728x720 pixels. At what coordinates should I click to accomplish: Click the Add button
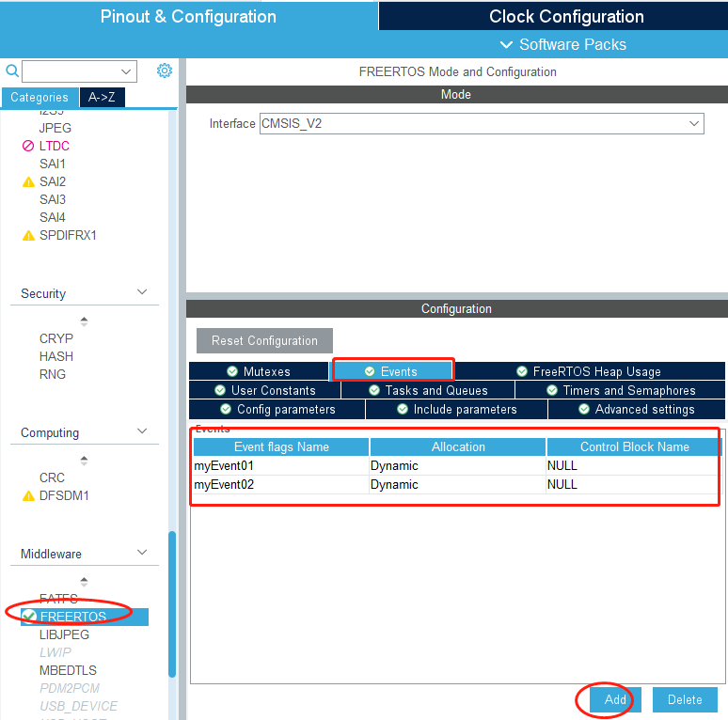coord(615,699)
